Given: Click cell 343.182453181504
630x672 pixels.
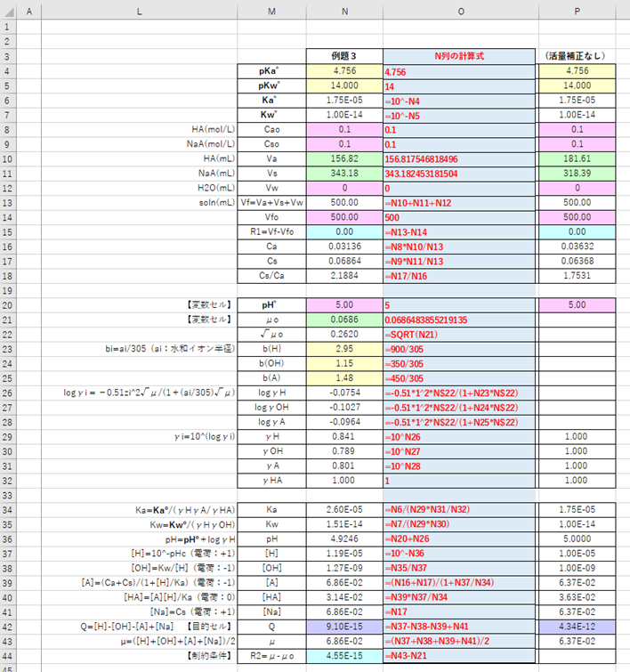Looking at the screenshot, I should (459, 174).
